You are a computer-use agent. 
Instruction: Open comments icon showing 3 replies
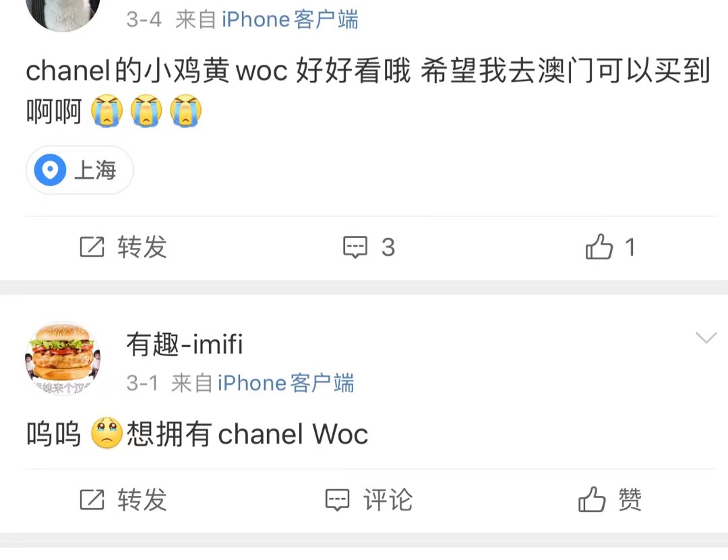[x=355, y=247]
